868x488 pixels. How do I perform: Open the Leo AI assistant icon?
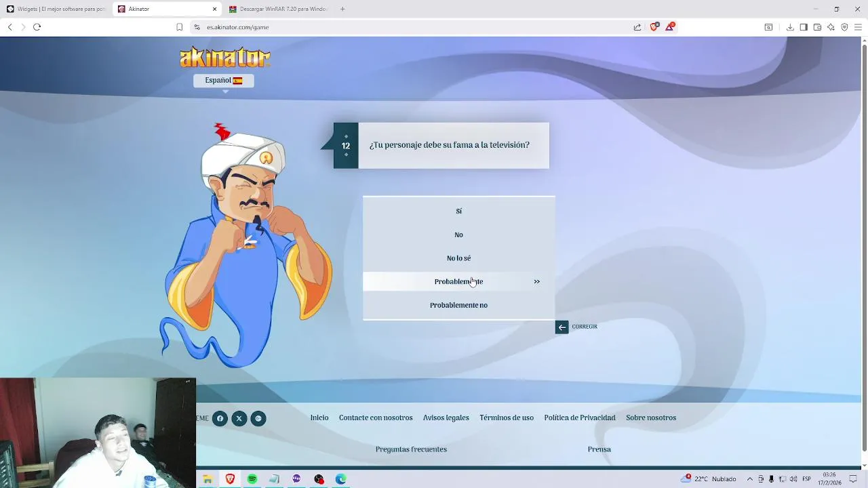tap(831, 27)
